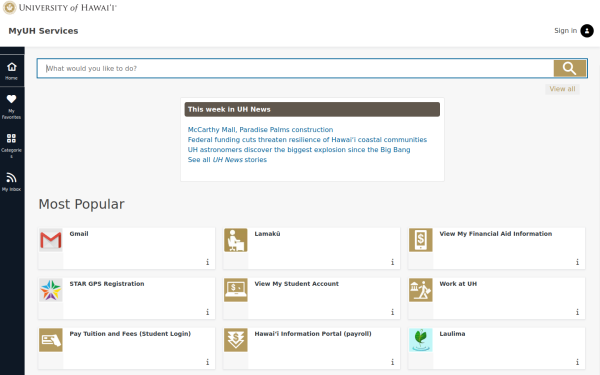Open Federal funding cuts coastal communities story

point(307,140)
